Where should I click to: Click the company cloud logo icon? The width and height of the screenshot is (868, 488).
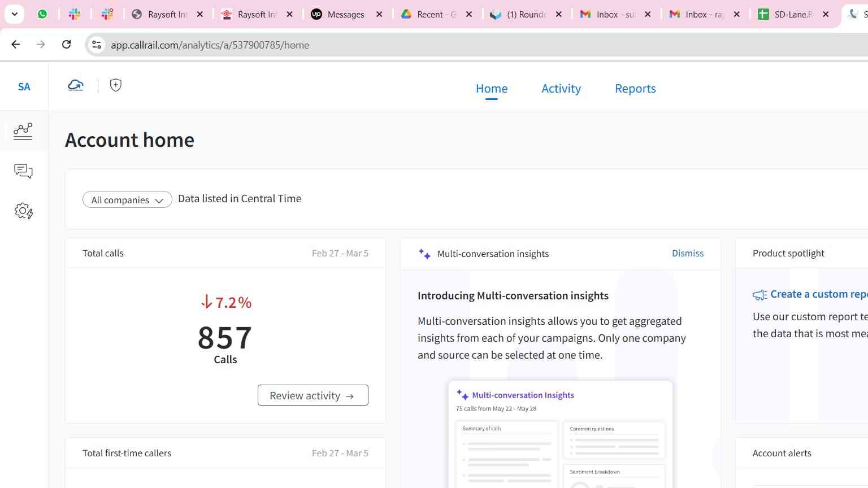(76, 85)
